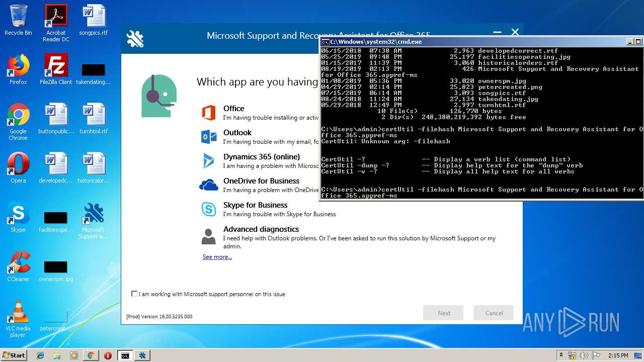Image resolution: width=644 pixels, height=362 pixels.
Task: Click the See more... link
Action: (217, 257)
